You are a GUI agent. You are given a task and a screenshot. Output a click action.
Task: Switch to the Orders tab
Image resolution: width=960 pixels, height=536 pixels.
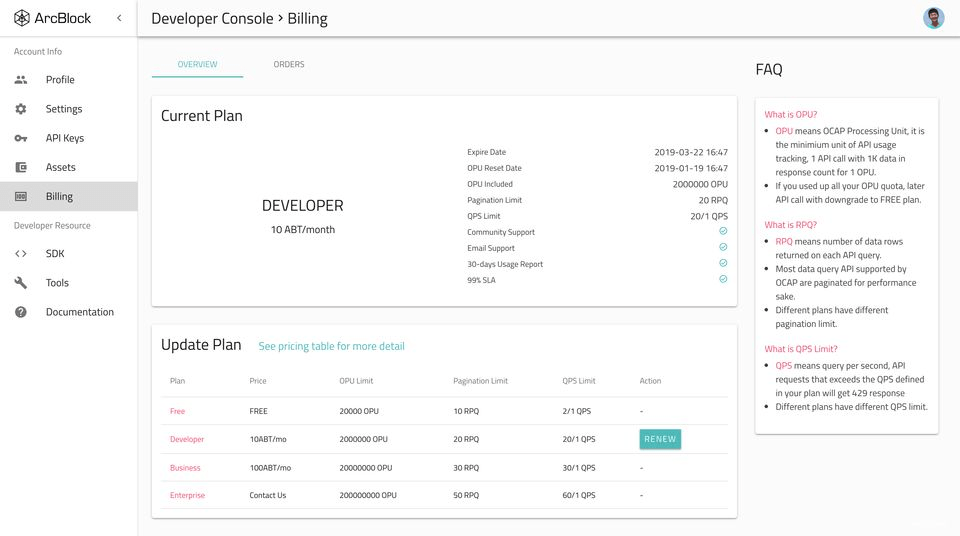[289, 64]
